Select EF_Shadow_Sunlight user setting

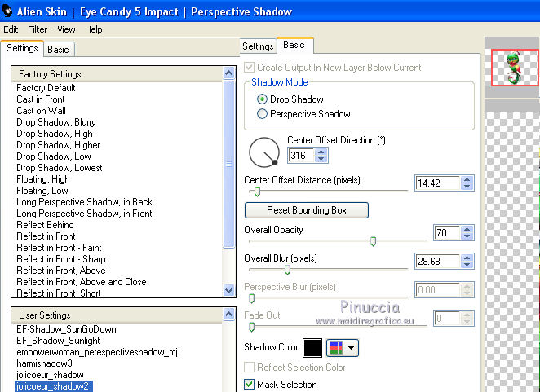coord(58,341)
